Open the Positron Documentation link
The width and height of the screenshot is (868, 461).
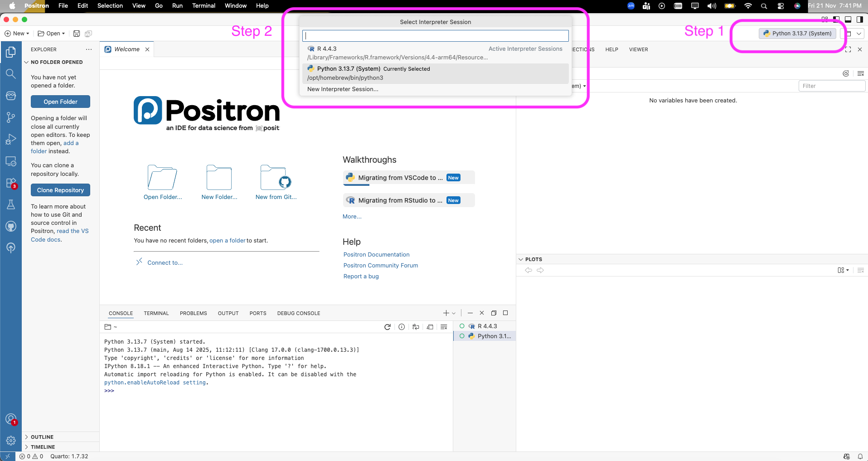(x=376, y=255)
